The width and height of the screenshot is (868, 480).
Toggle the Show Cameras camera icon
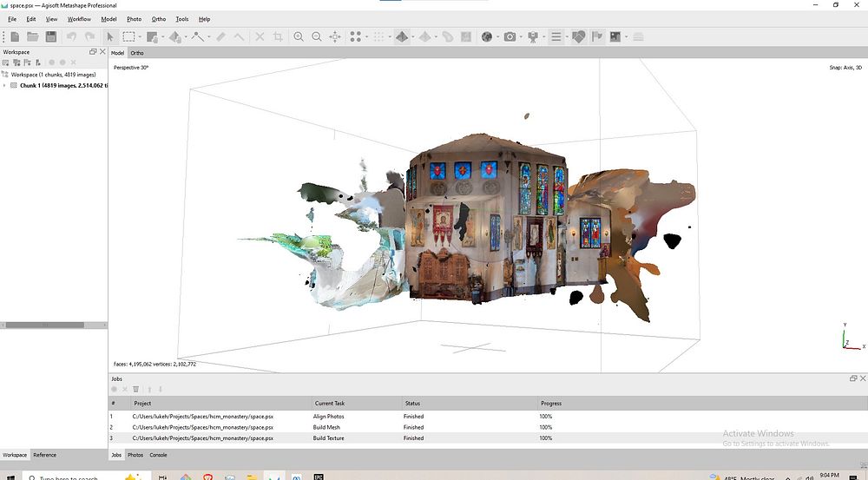click(510, 36)
